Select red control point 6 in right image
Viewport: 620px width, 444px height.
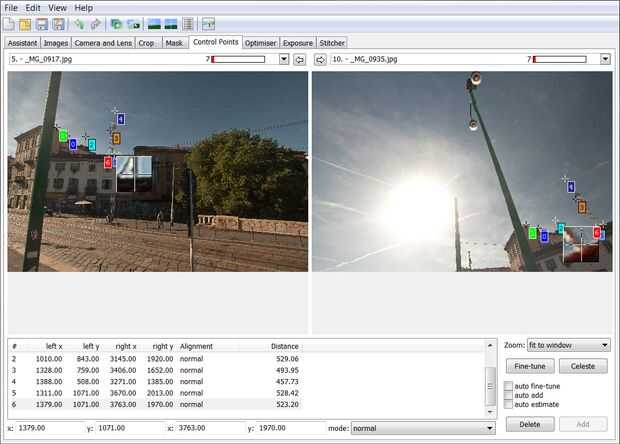click(x=597, y=232)
